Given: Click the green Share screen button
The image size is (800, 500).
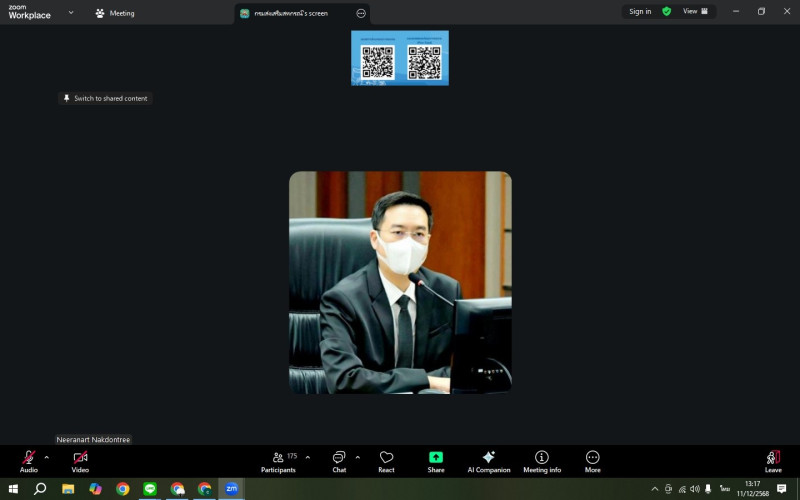Looking at the screenshot, I should pyautogui.click(x=436, y=460).
